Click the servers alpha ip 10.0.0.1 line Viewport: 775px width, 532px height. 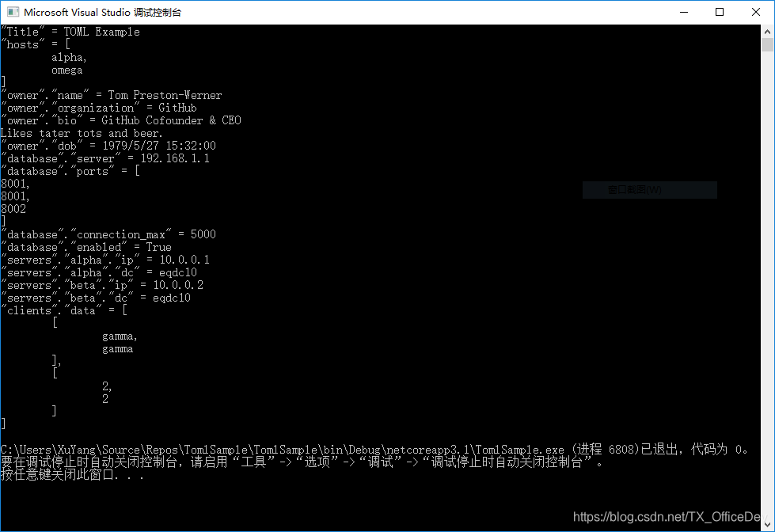tap(105, 260)
